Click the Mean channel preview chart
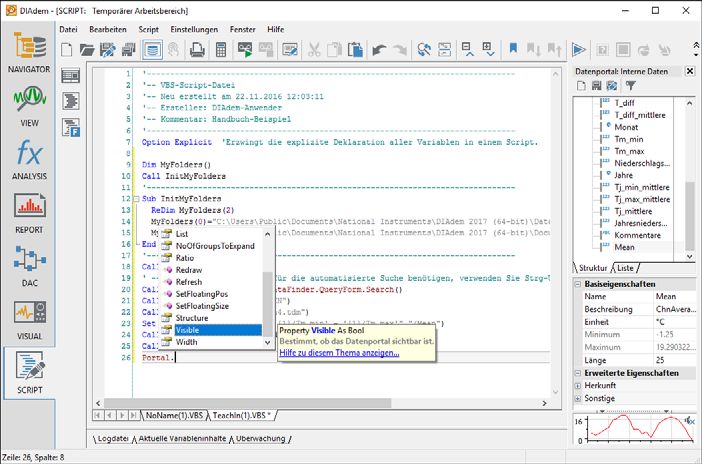The height and width of the screenshot is (464, 702). coord(635,428)
